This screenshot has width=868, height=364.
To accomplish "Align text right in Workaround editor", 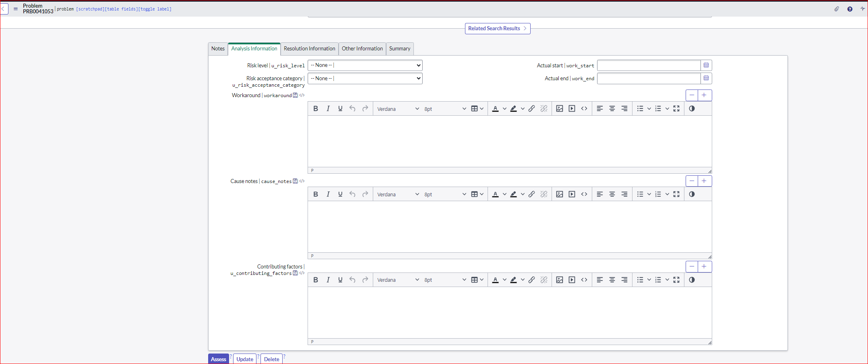I will point(624,108).
